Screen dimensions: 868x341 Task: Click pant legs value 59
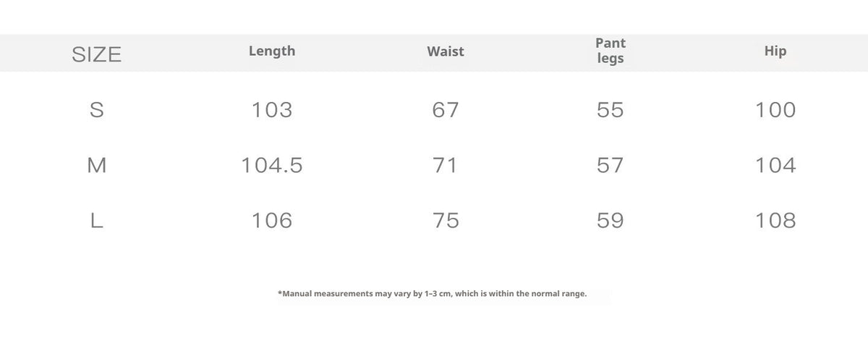point(610,221)
